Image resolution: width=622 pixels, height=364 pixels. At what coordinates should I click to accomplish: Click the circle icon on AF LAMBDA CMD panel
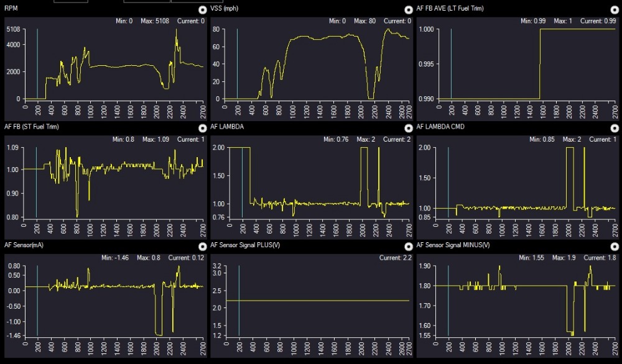click(615, 128)
